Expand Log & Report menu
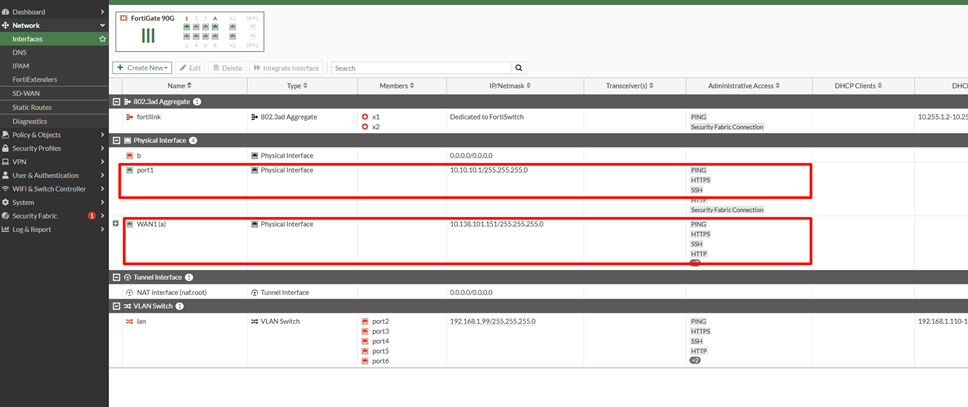This screenshot has height=407, width=968. 54,230
